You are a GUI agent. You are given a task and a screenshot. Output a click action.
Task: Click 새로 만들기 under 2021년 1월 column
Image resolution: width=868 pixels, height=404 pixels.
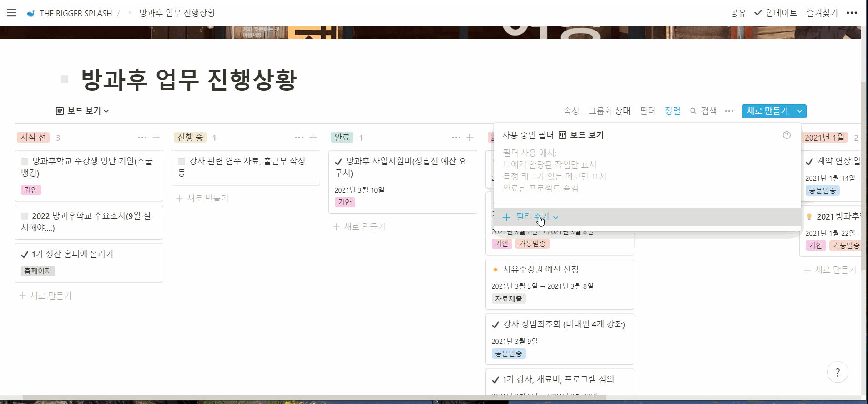pyautogui.click(x=830, y=270)
